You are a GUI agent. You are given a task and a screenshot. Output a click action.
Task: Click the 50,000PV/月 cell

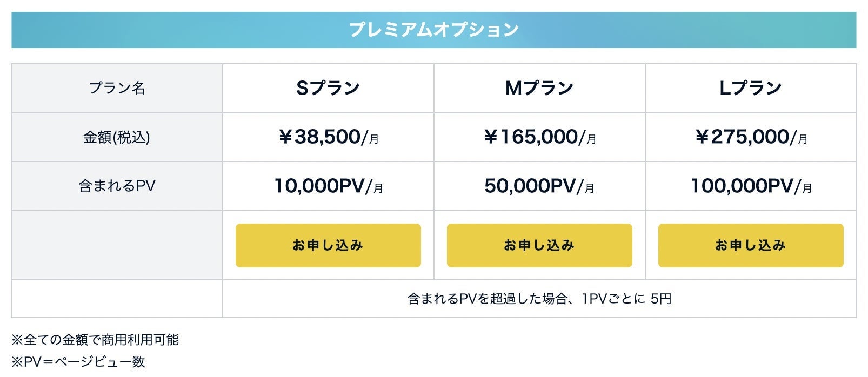click(539, 186)
